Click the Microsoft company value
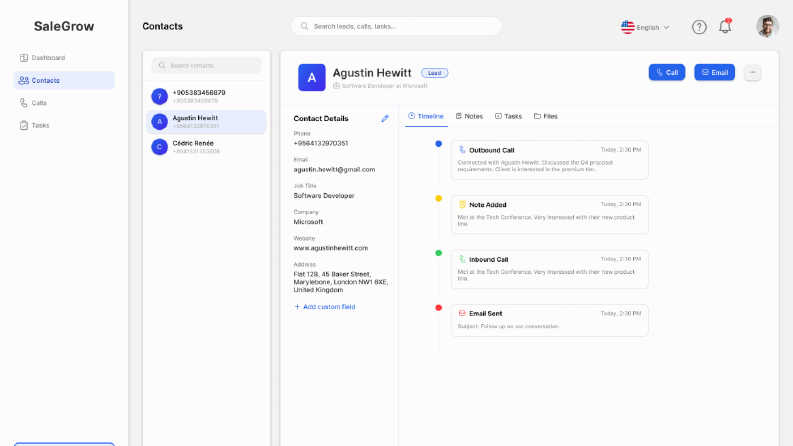 tap(308, 222)
